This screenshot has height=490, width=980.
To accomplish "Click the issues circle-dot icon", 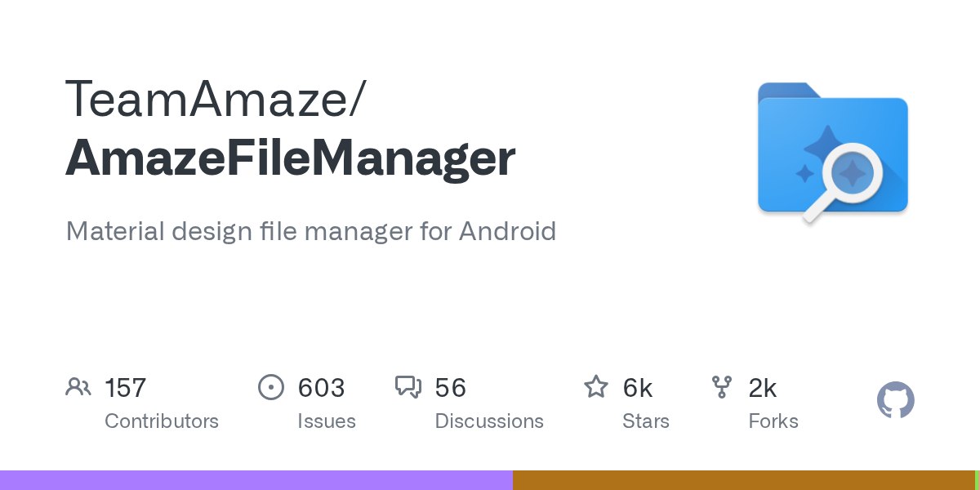I will pos(270,387).
